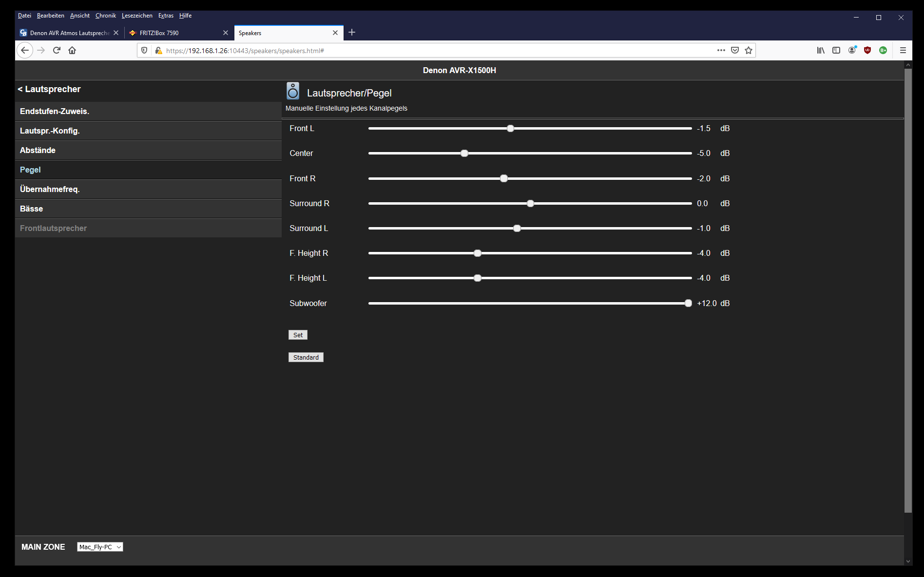Open the Library bookshelf icon

[x=821, y=50]
